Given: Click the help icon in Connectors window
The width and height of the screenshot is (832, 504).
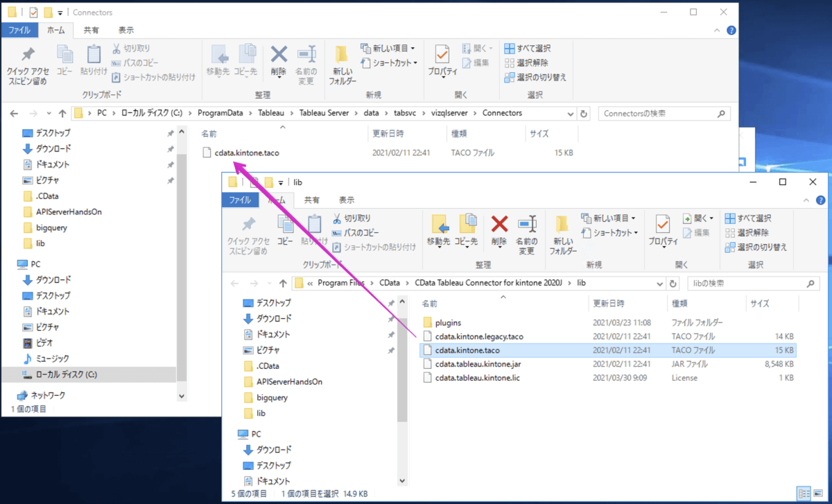Looking at the screenshot, I should [x=731, y=31].
